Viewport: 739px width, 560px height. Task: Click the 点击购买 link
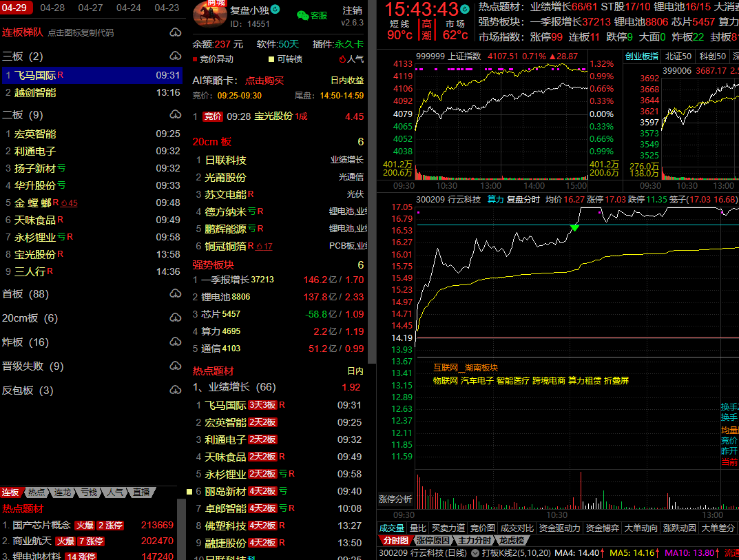[x=264, y=81]
